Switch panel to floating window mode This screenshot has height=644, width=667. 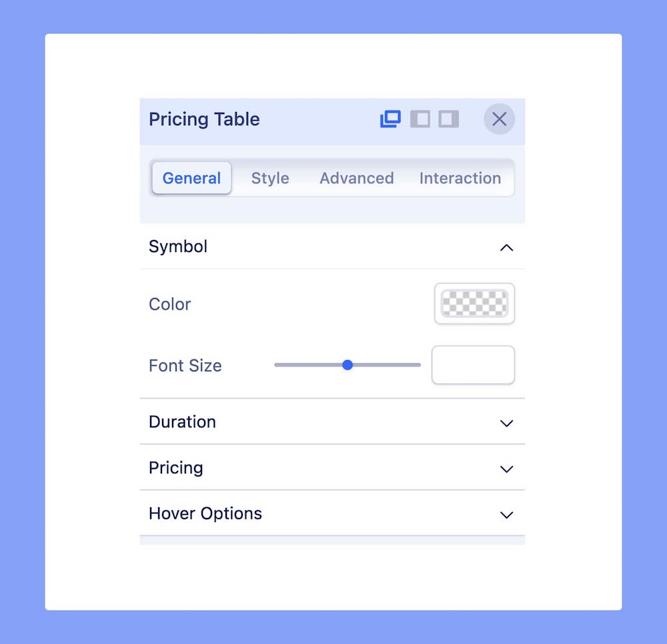pos(390,119)
